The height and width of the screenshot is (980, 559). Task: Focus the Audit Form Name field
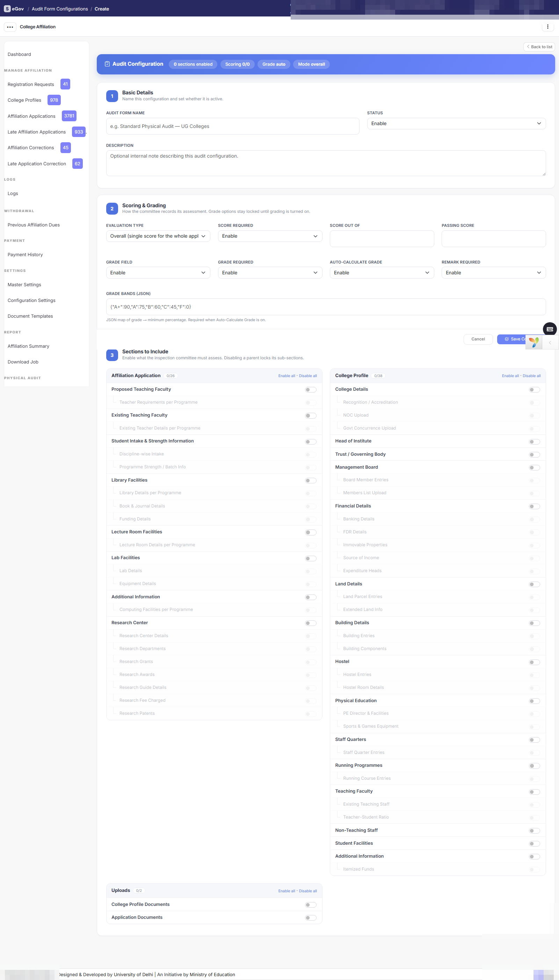click(233, 126)
